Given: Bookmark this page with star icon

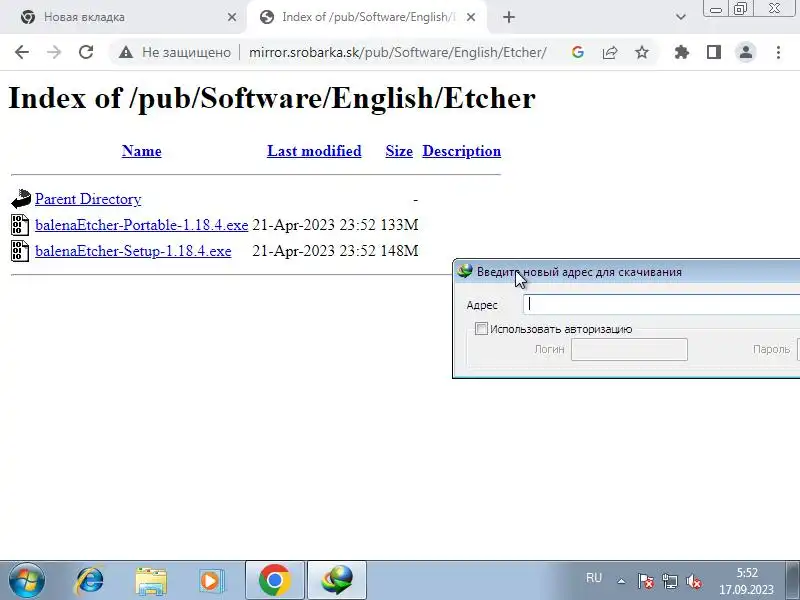Looking at the screenshot, I should pyautogui.click(x=642, y=52).
